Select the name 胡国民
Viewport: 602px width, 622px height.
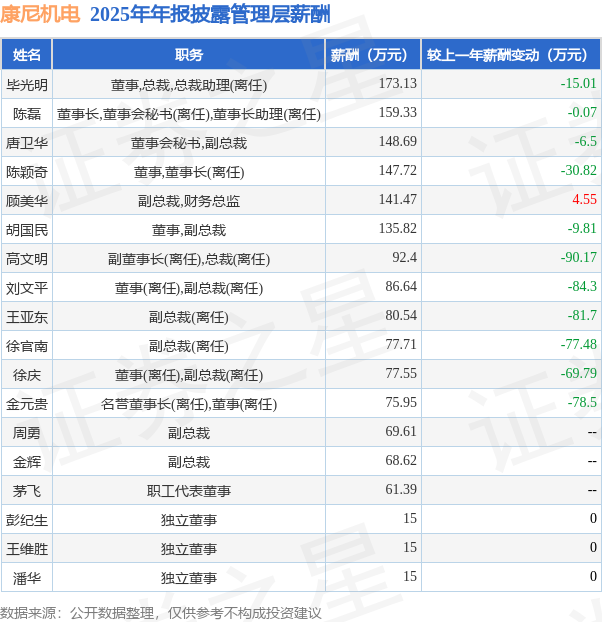click(x=27, y=230)
